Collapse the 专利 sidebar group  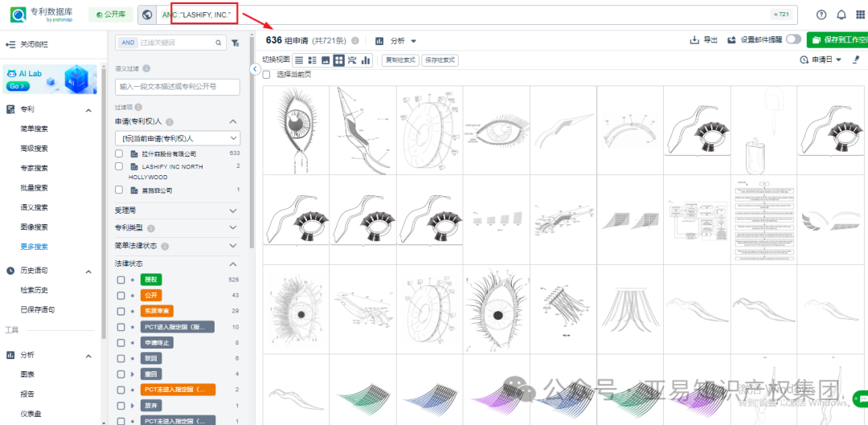pyautogui.click(x=88, y=110)
